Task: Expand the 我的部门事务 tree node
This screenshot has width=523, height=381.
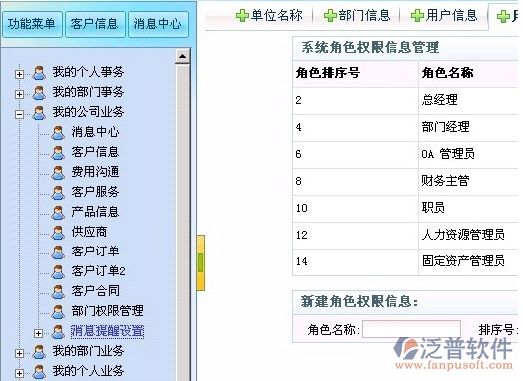Action: pos(19,94)
